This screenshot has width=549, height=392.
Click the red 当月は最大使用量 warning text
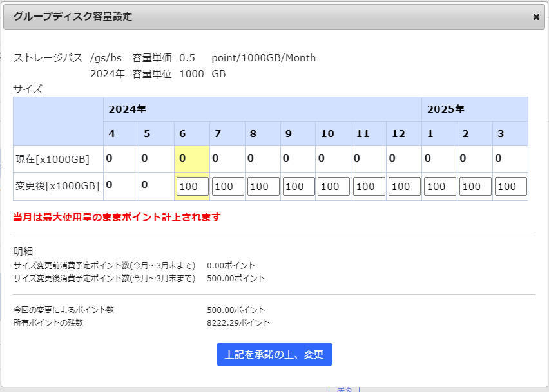117,218
